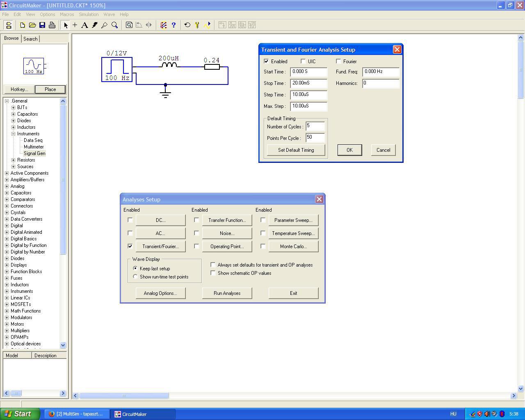Click the signal generator preview thumbnail
This screenshot has height=420, width=525.
[34, 66]
